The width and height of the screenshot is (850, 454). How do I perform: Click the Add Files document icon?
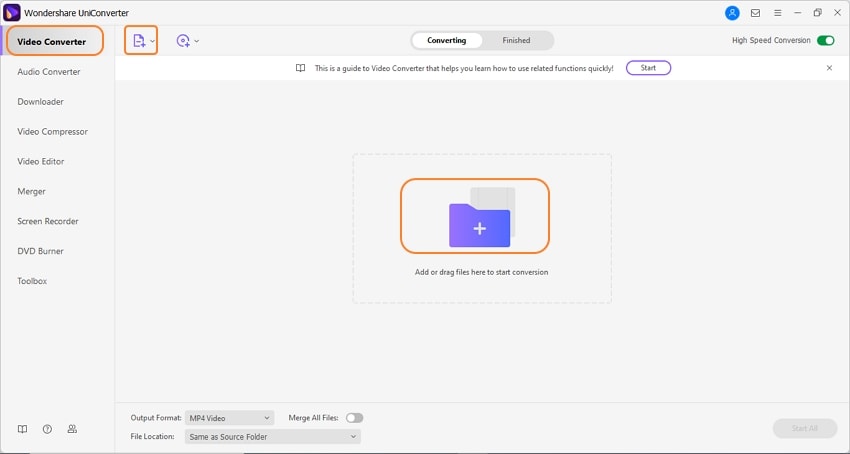(139, 41)
